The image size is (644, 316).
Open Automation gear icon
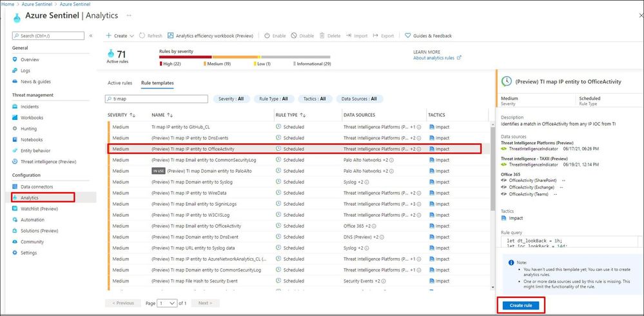(15, 220)
